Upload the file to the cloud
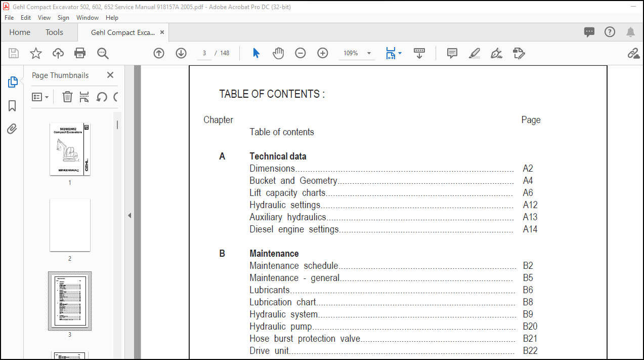This screenshot has width=644, height=360. pyautogui.click(x=58, y=53)
